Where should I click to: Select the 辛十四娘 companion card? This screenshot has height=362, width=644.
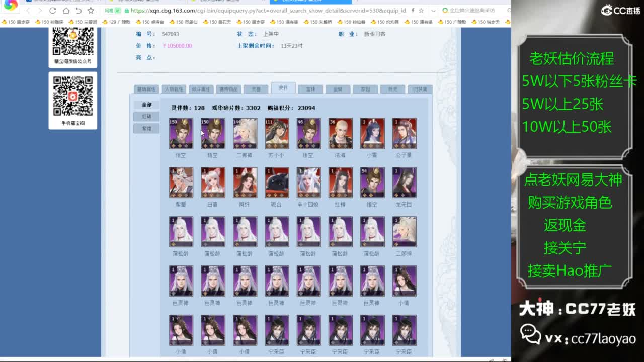(308, 183)
